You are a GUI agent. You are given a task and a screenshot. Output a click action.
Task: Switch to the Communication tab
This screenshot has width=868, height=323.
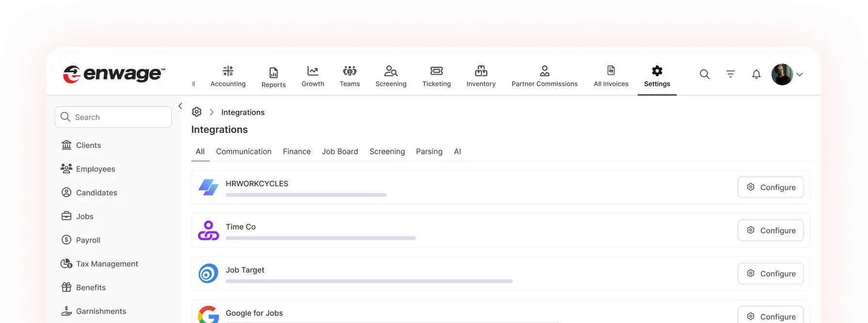click(244, 152)
